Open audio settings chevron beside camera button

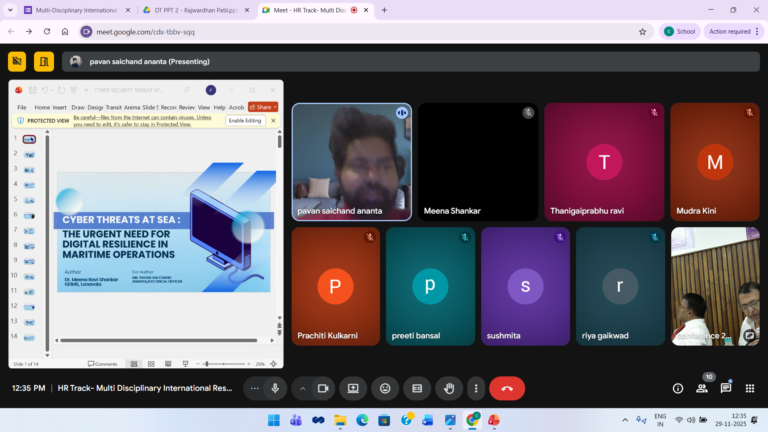(302, 388)
